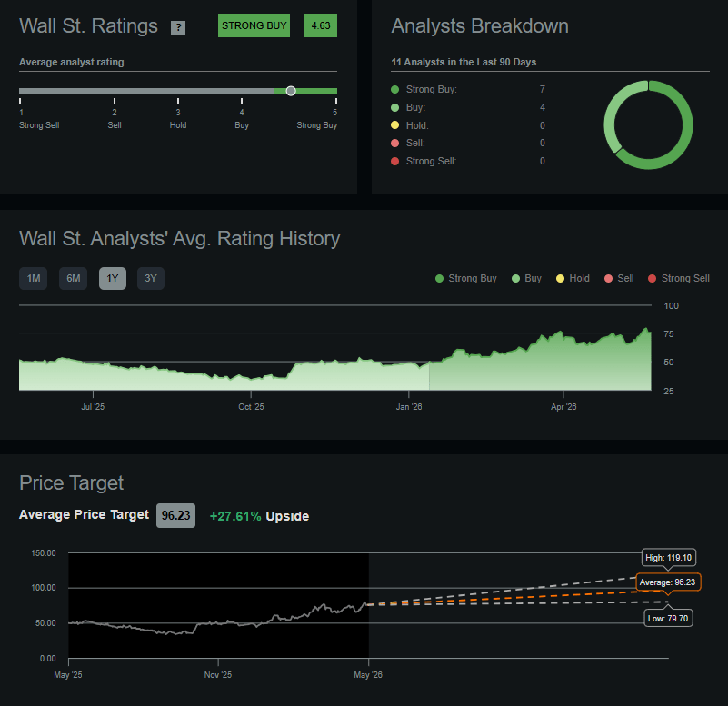728x706 pixels.
Task: Click the STRONG BUY rating badge
Action: 254,25
